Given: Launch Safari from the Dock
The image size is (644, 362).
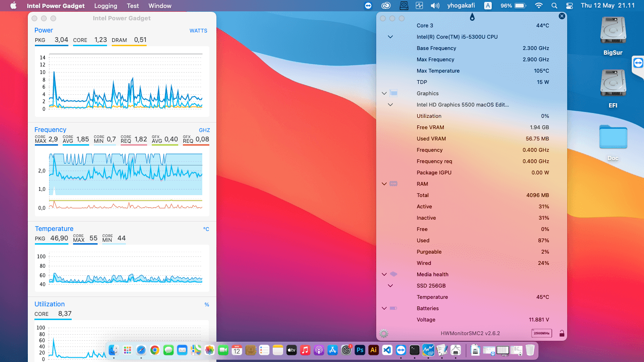Looking at the screenshot, I should coord(140,350).
